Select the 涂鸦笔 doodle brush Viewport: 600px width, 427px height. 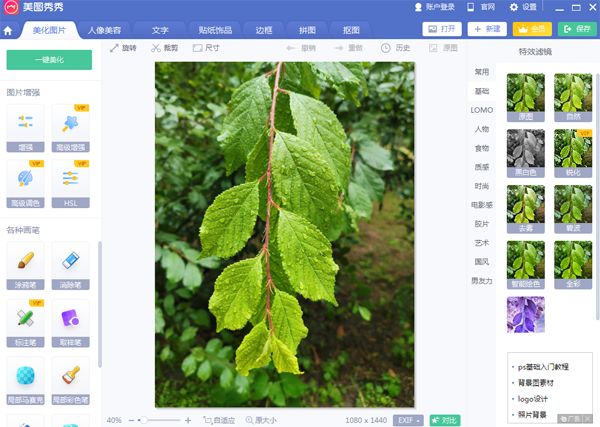pos(25,266)
